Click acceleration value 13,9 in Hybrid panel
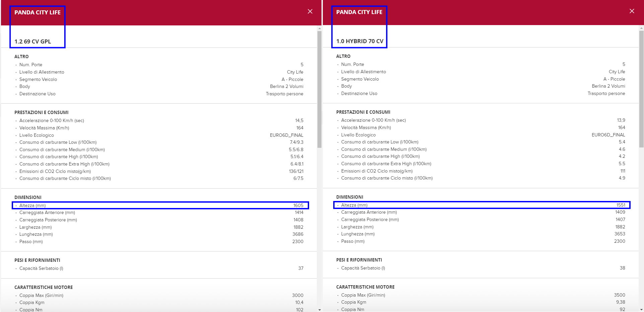 (x=621, y=120)
